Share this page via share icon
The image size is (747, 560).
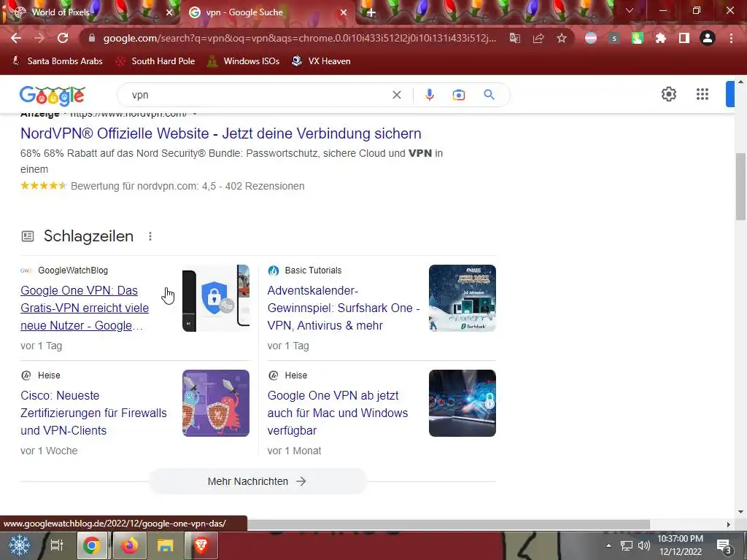pyautogui.click(x=538, y=38)
